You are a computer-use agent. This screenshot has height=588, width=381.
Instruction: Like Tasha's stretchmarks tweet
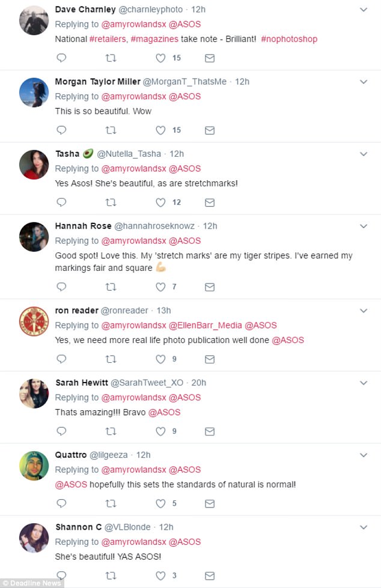tap(160, 202)
